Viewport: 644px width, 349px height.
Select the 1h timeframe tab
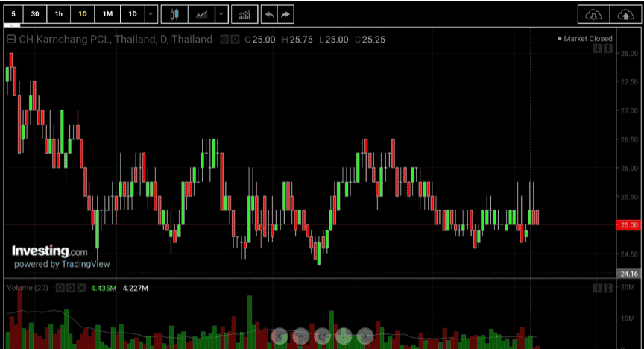[59, 14]
